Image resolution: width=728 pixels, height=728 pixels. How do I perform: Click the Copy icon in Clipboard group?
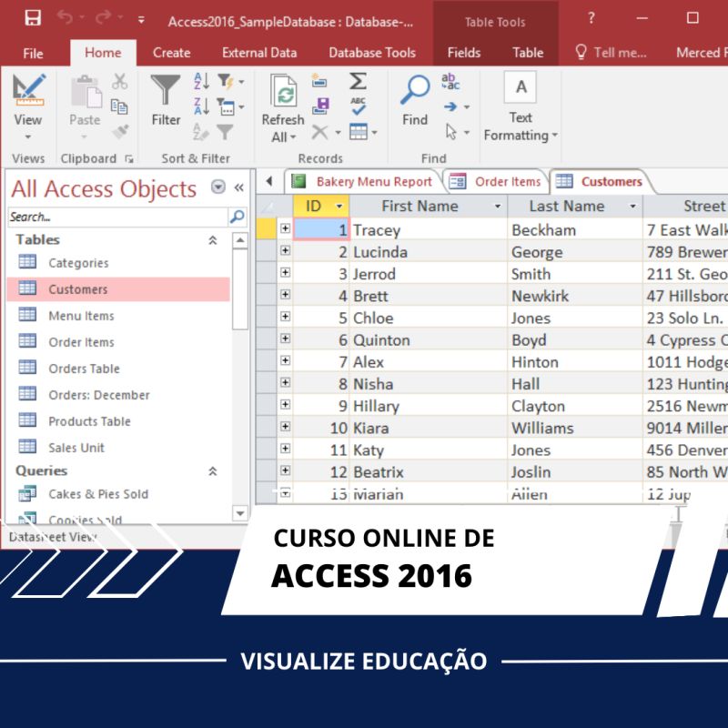coord(119,106)
